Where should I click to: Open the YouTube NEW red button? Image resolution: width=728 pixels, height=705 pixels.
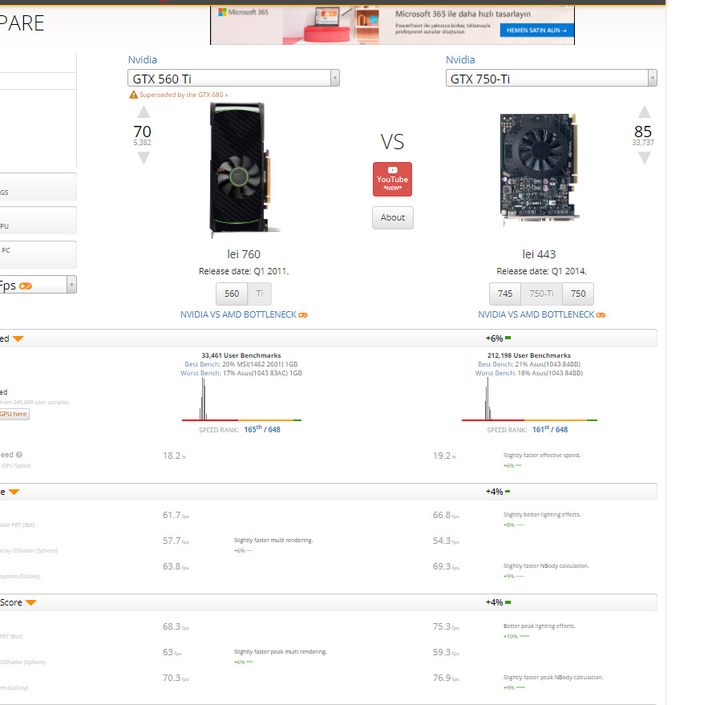[x=392, y=180]
